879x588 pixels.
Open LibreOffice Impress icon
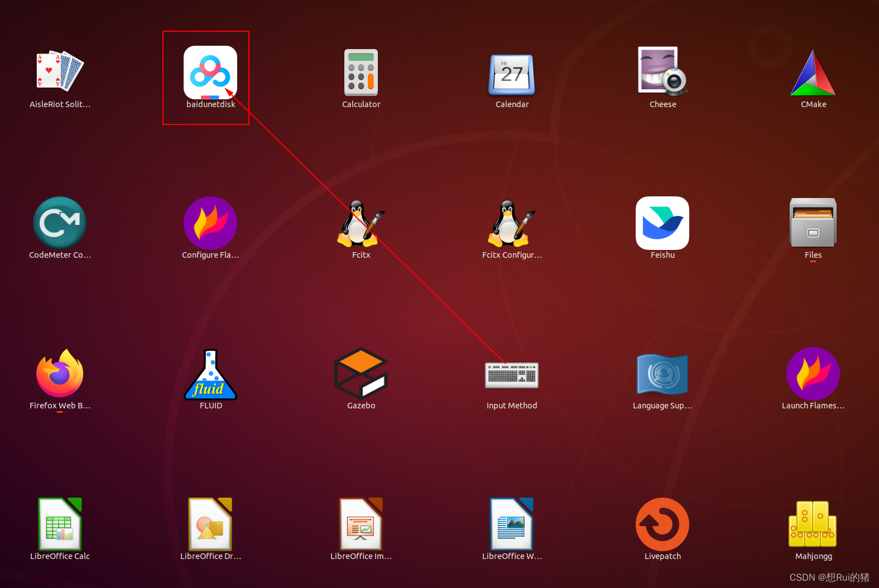361,524
